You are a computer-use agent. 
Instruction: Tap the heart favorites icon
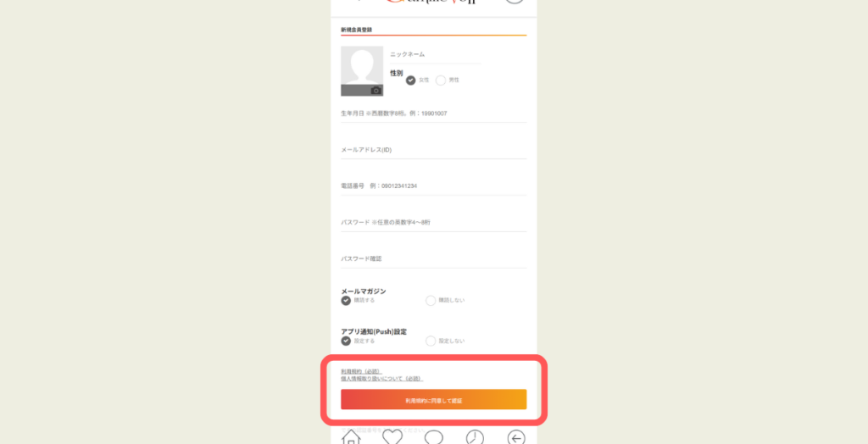pyautogui.click(x=392, y=437)
